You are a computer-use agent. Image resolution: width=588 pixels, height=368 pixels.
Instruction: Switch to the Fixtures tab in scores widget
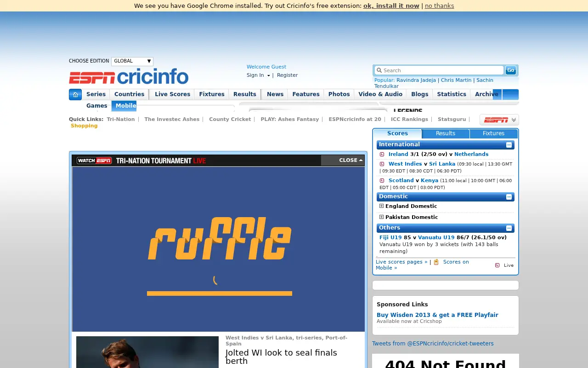[x=494, y=133]
